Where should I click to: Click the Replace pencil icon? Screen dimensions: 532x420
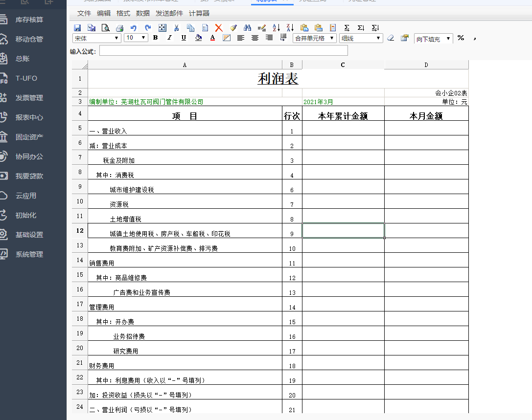[261, 28]
